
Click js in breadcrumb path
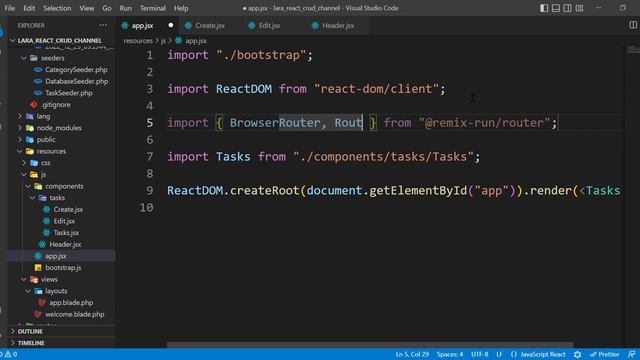(x=163, y=41)
